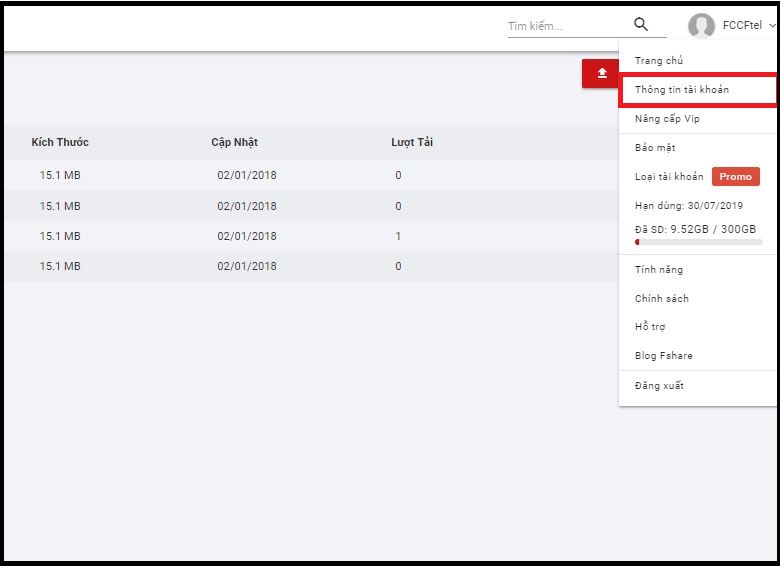Screen dimensions: 780x566
Task: Sort by Cập Nhật column header
Action: (x=234, y=142)
